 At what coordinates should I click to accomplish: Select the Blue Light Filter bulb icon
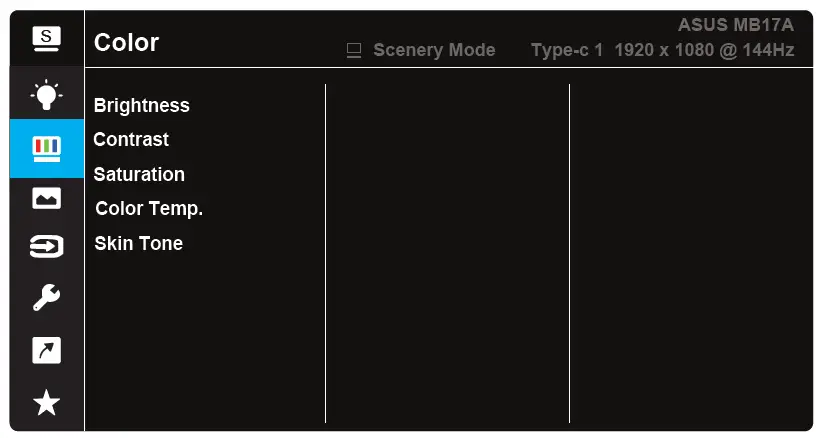pyautogui.click(x=46, y=94)
